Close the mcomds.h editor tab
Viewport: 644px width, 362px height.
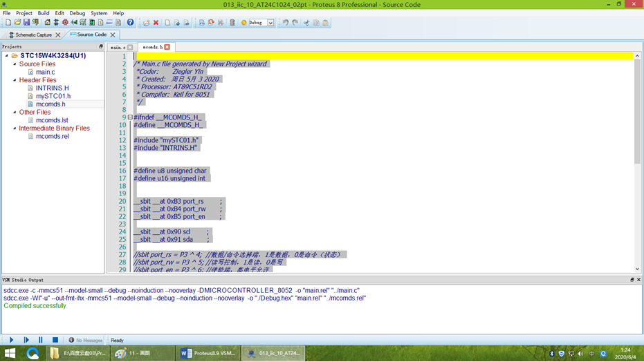click(x=167, y=47)
